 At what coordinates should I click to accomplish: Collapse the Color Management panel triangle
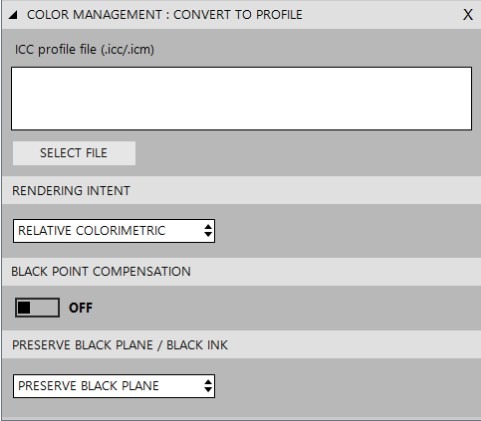pos(13,15)
